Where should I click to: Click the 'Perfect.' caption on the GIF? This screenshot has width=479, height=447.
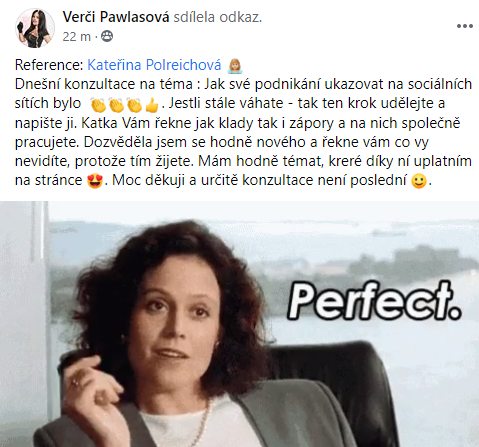tap(374, 301)
